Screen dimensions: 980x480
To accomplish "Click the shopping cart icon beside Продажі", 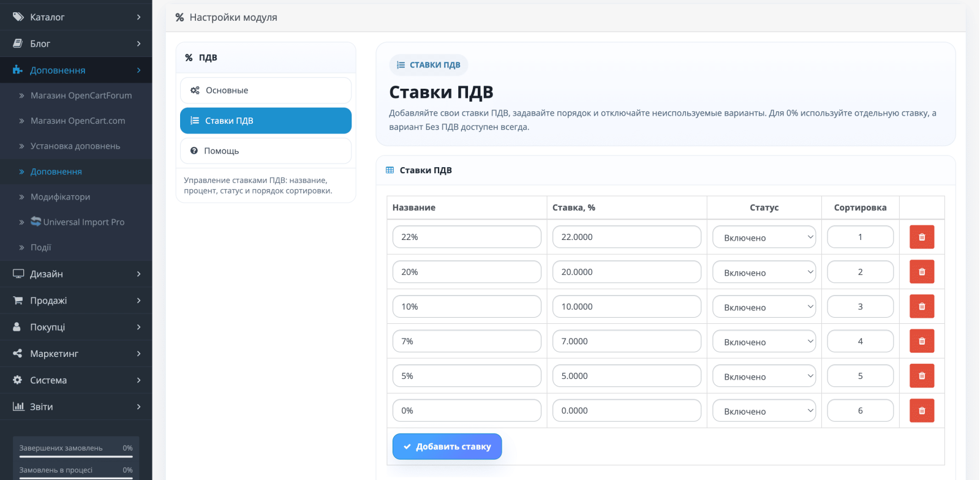I will [18, 301].
